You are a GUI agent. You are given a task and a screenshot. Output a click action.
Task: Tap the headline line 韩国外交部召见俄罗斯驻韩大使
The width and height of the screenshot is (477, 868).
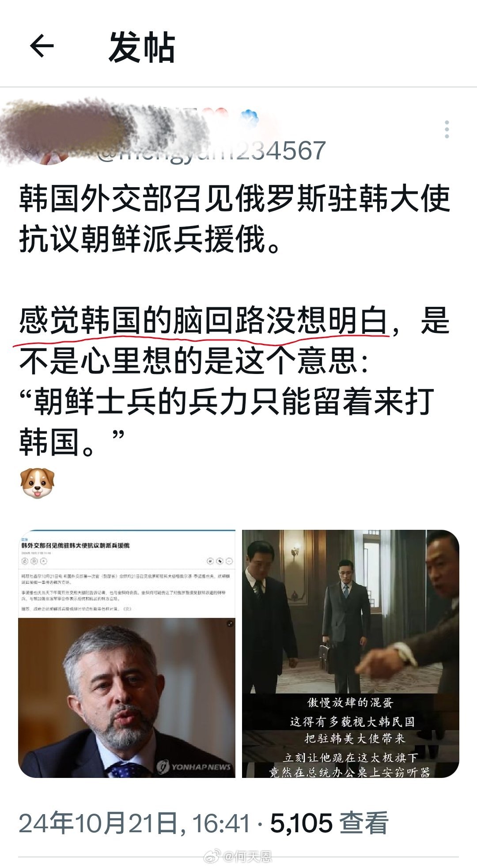pos(235,200)
